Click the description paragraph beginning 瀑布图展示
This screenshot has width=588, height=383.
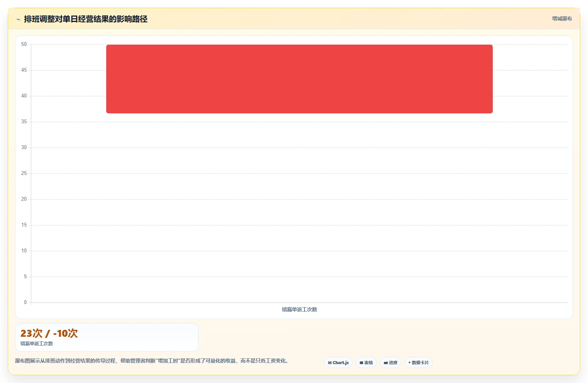152,361
